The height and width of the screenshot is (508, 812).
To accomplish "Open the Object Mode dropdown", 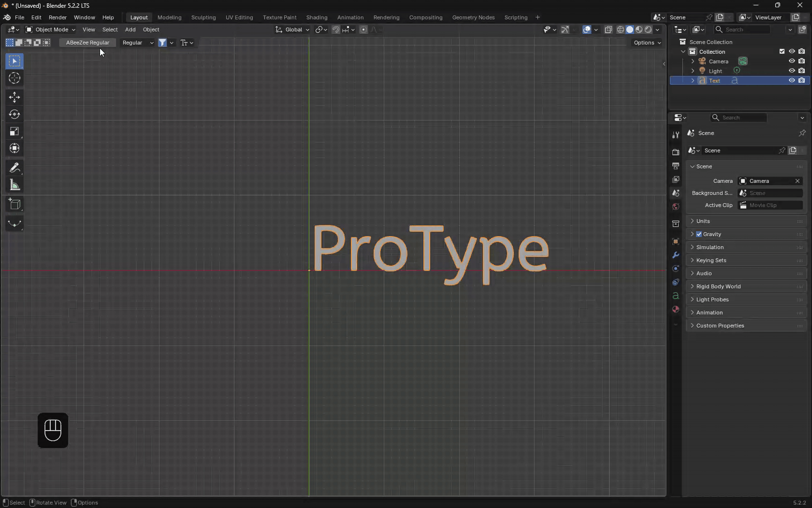I will pyautogui.click(x=50, y=30).
